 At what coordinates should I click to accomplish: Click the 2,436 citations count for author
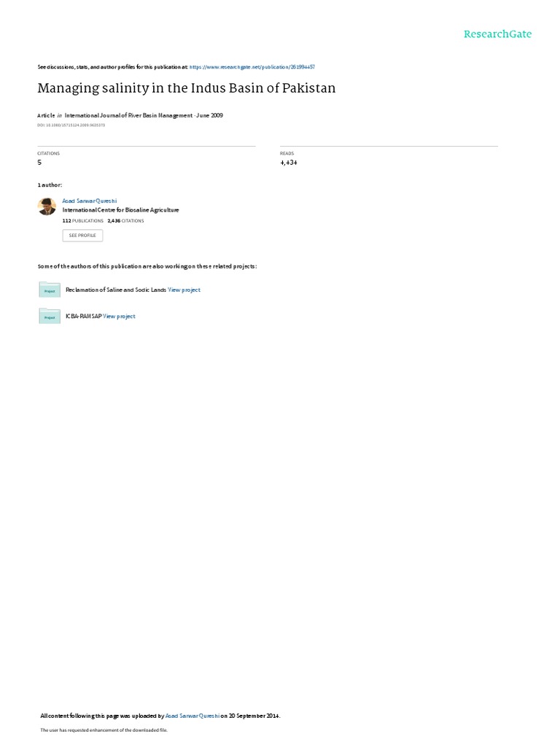[x=125, y=221]
